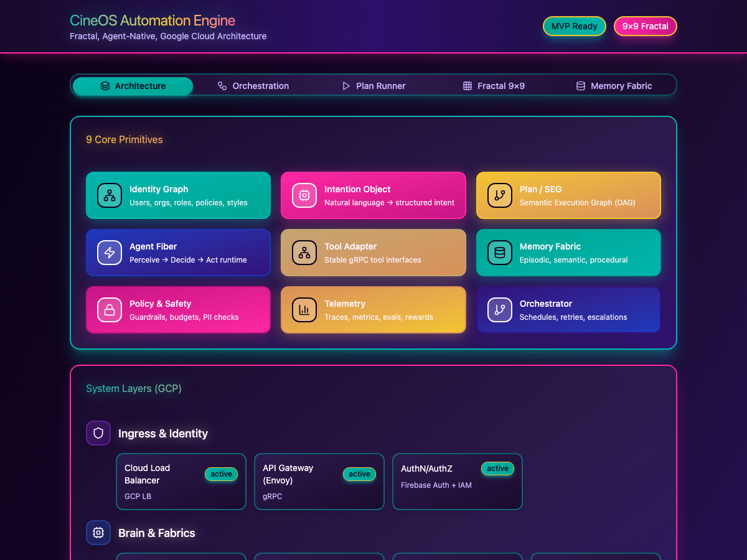Image resolution: width=747 pixels, height=560 pixels.
Task: Click the 9×9 Fractal badge
Action: point(646,26)
